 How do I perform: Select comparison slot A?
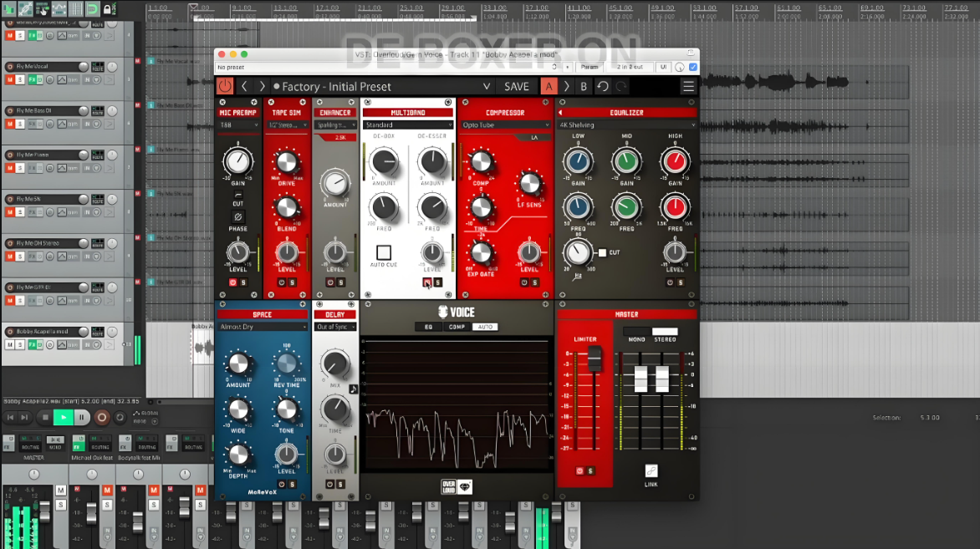point(549,86)
